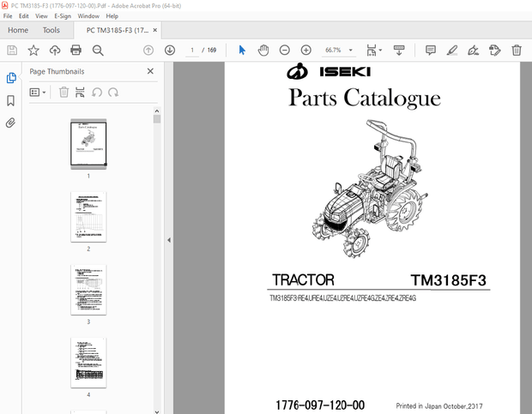Open Page Thumbnails sidebar icon

pos(11,78)
